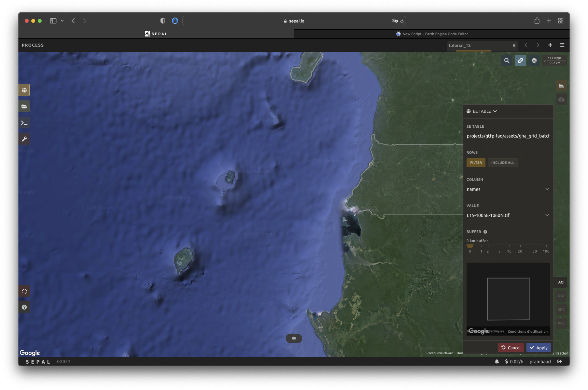The width and height of the screenshot is (588, 390).
Task: Open the Files folder icon in sidebar
Action: 24,106
